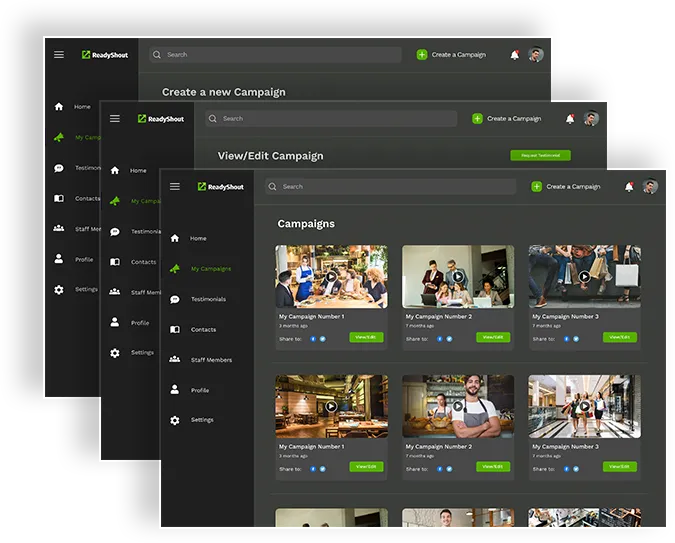
Task: Click Staff Members group icon in Campaigns window
Action: [x=175, y=359]
